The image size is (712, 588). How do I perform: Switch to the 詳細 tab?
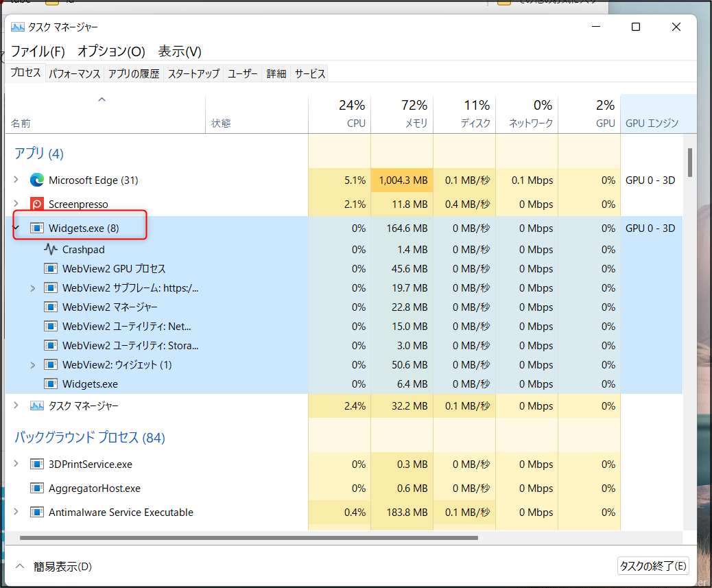click(276, 73)
